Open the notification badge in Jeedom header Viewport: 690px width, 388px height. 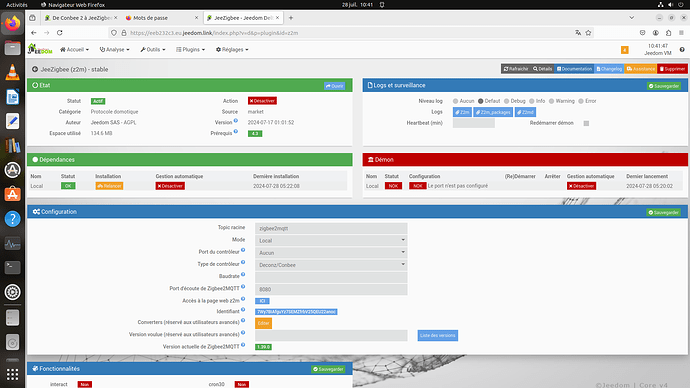click(x=624, y=50)
